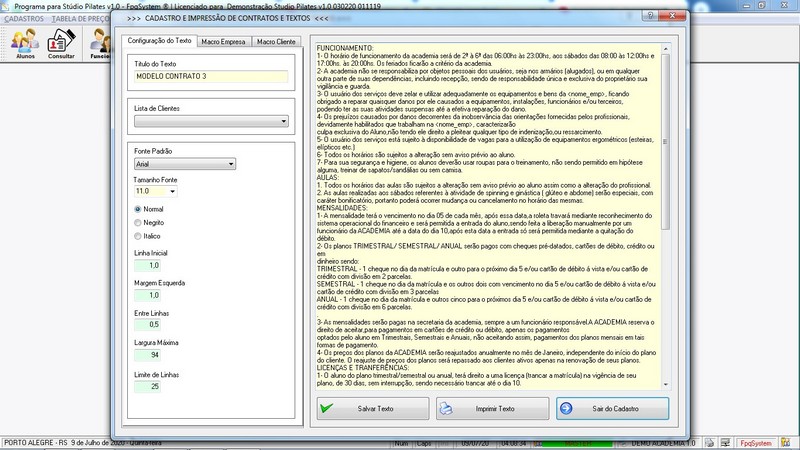This screenshot has width=800, height=450.
Task: Click the blue arrow icon on Sair do Cadastro
Action: (x=566, y=408)
